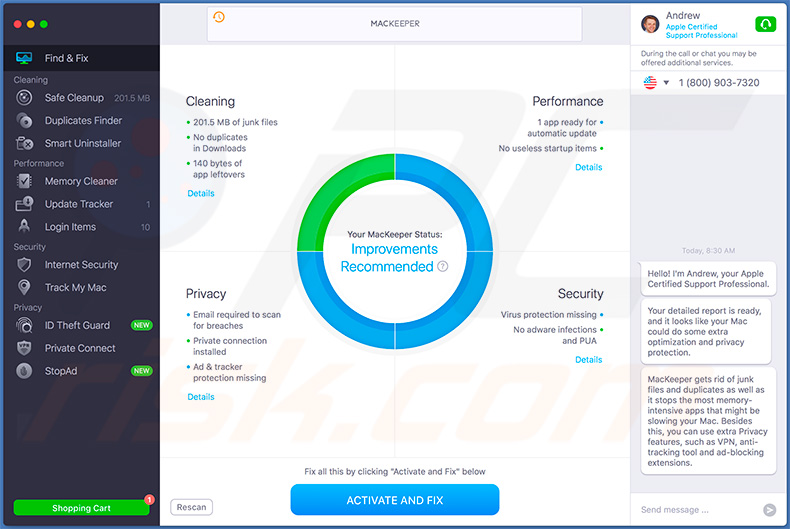Screen dimensions: 790x529
Task: Open Update Tracker label
Action: click(79, 204)
